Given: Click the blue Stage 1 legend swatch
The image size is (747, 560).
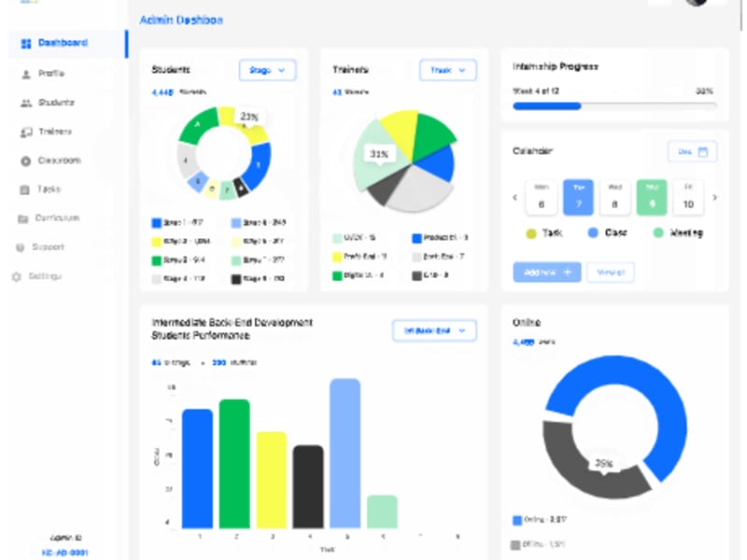Looking at the screenshot, I should 156,223.
